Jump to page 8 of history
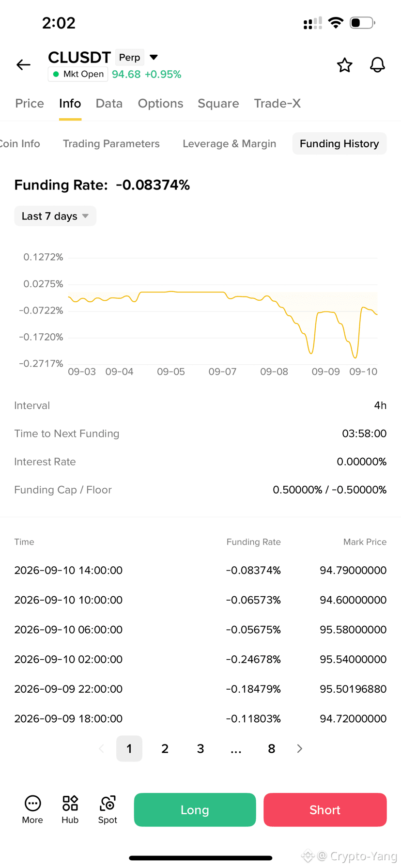 pyautogui.click(x=271, y=749)
